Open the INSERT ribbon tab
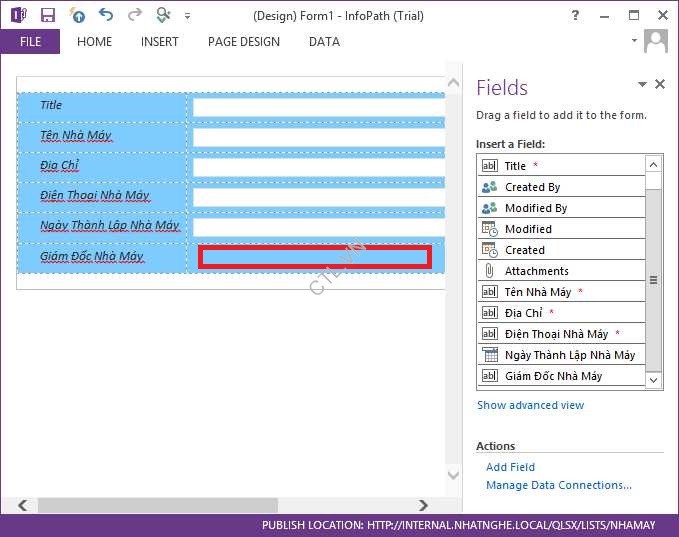This screenshot has width=679, height=537. [160, 42]
